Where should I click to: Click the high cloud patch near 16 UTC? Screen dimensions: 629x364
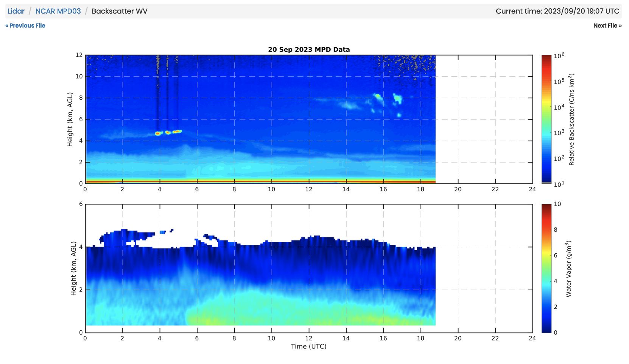[x=378, y=96]
